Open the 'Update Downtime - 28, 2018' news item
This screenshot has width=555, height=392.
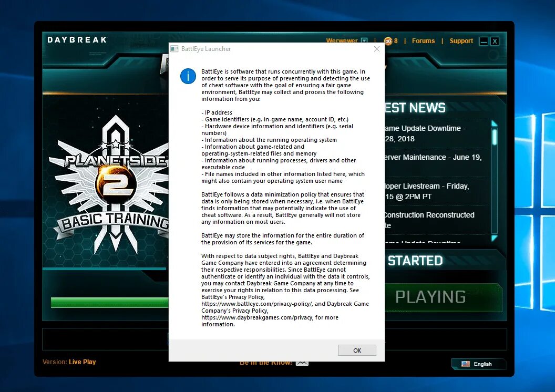click(x=436, y=133)
